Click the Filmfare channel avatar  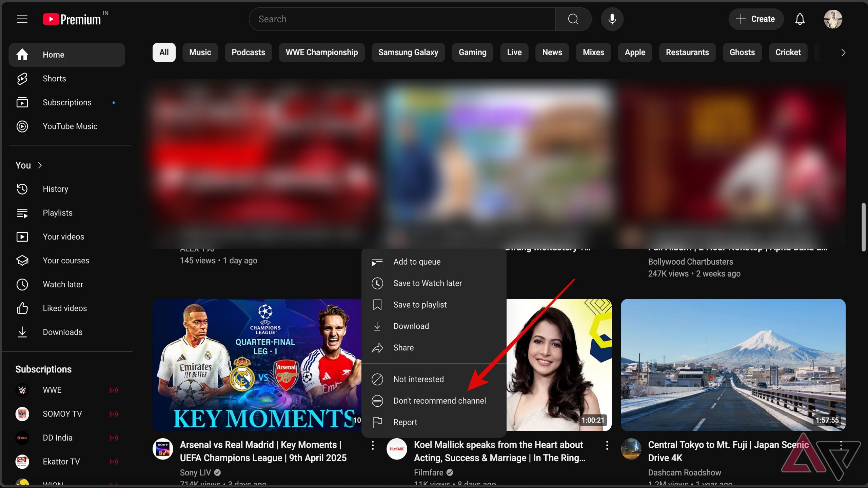[397, 449]
